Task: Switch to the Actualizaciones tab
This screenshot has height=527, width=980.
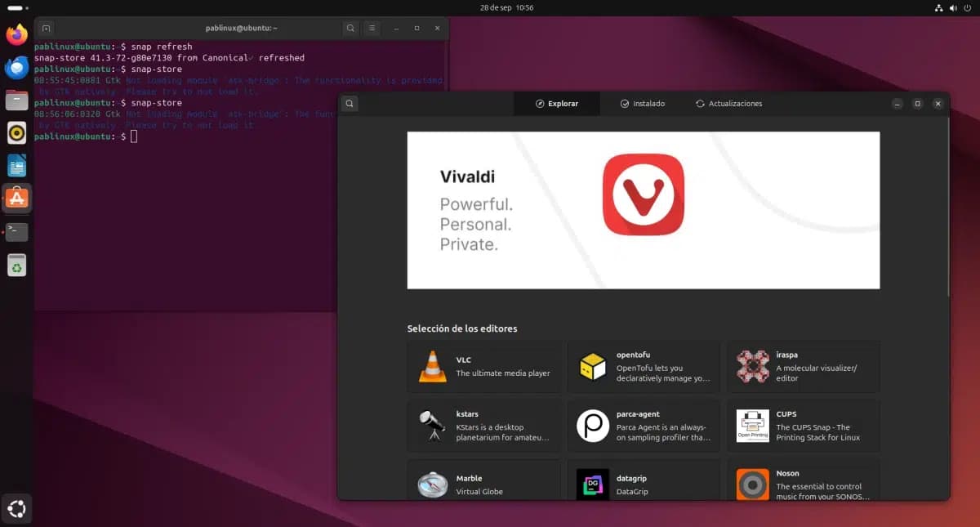Action: point(728,104)
